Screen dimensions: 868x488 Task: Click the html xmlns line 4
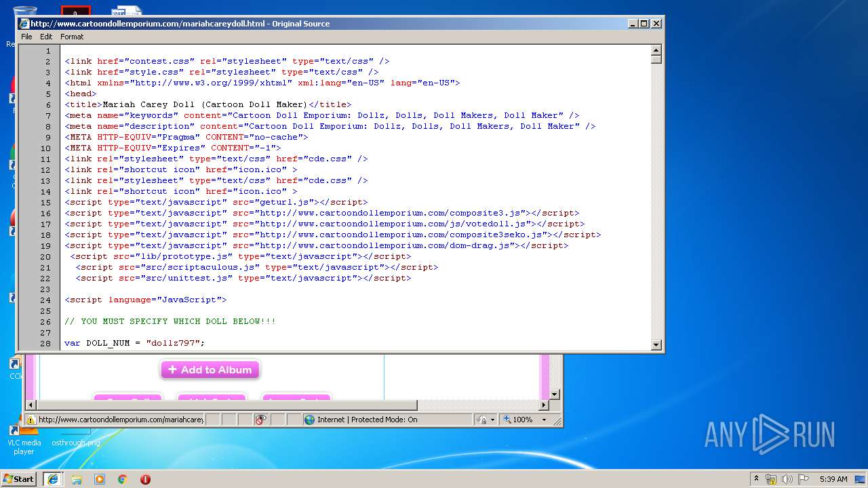(x=262, y=83)
